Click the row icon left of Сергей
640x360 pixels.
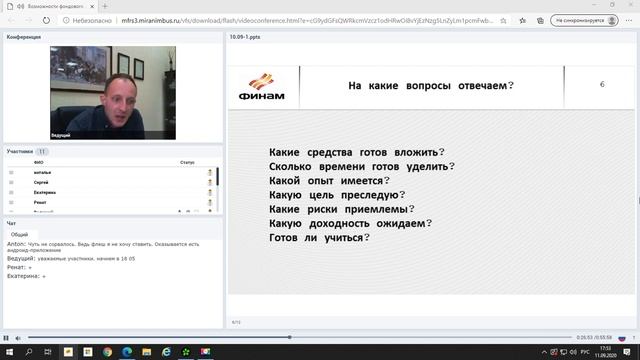[x=11, y=182]
